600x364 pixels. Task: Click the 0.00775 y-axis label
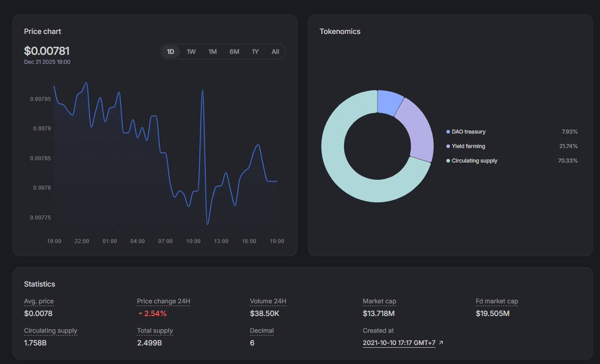pyautogui.click(x=40, y=218)
